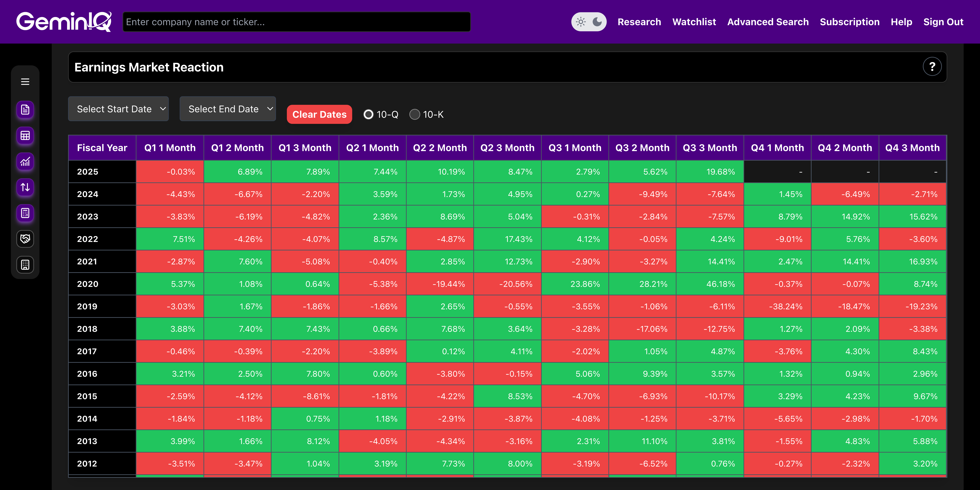Select the 10-Q radio button

pyautogui.click(x=368, y=115)
